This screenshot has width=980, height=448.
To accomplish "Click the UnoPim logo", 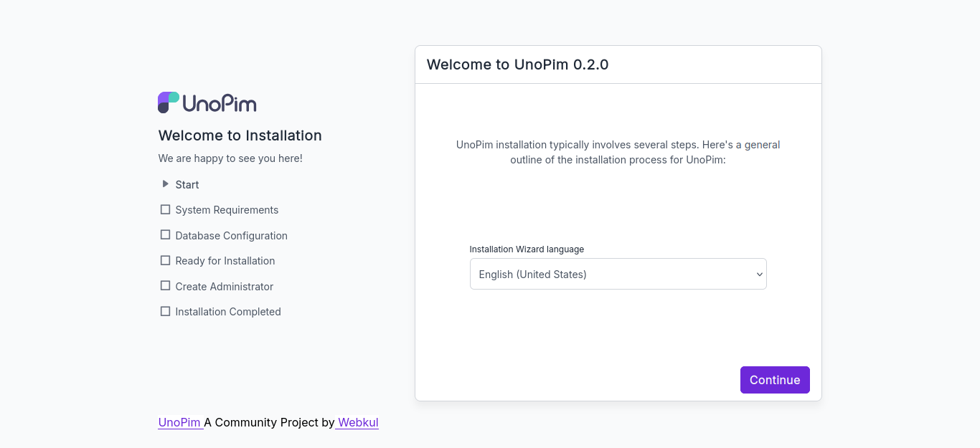I will (x=207, y=103).
